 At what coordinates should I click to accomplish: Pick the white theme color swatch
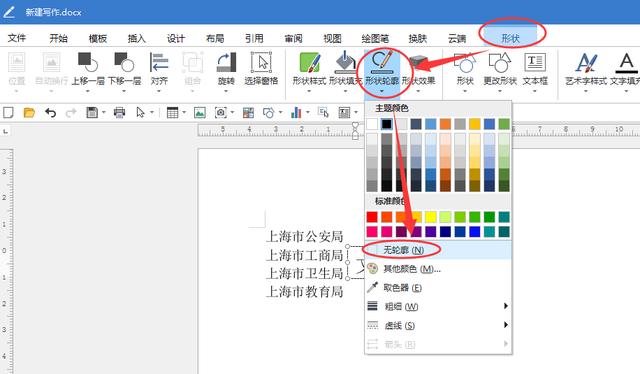[372, 124]
